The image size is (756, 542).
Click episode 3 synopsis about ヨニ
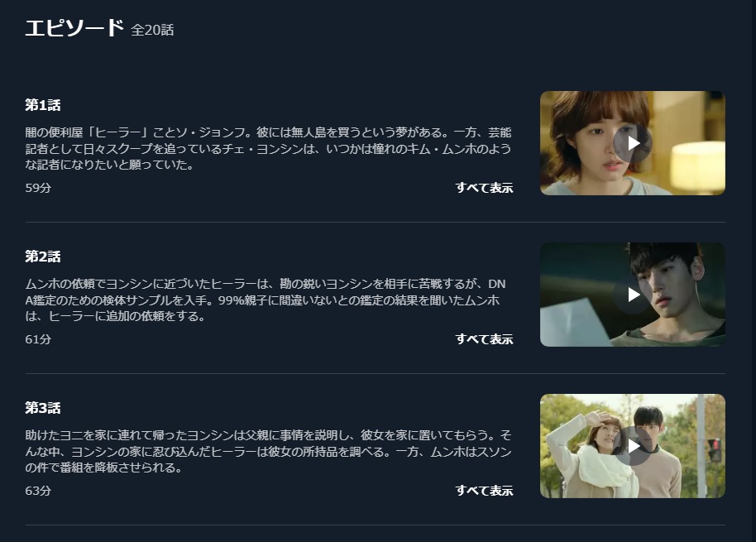(268, 451)
